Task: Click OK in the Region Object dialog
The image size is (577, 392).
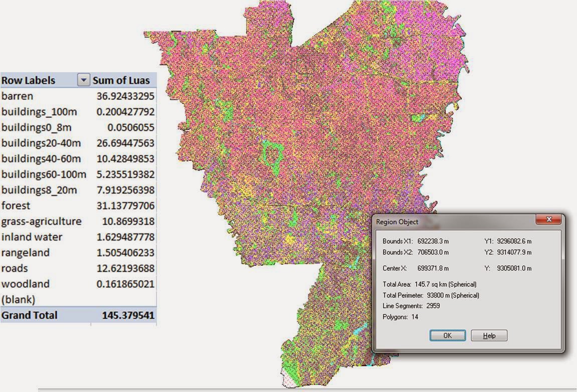Action: coord(447,335)
